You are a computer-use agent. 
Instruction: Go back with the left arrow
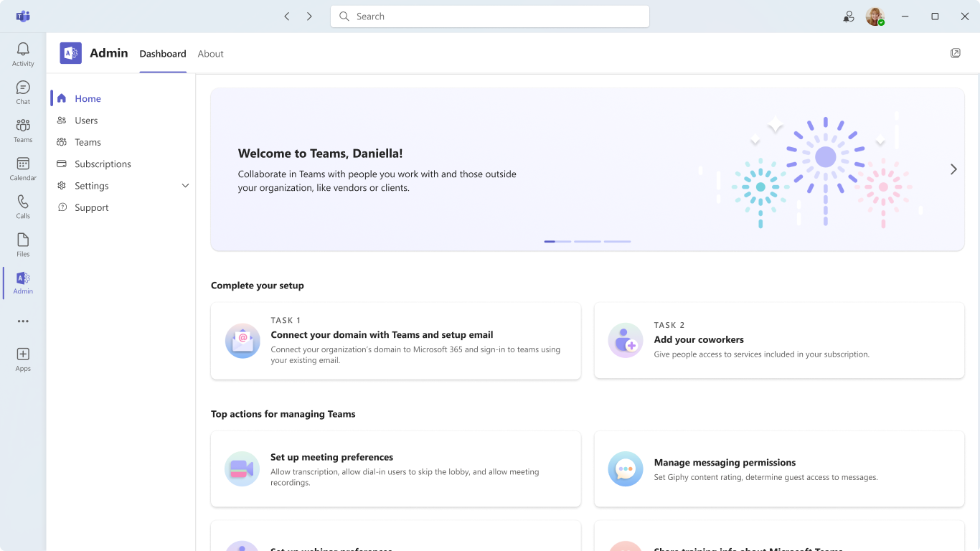(x=287, y=17)
